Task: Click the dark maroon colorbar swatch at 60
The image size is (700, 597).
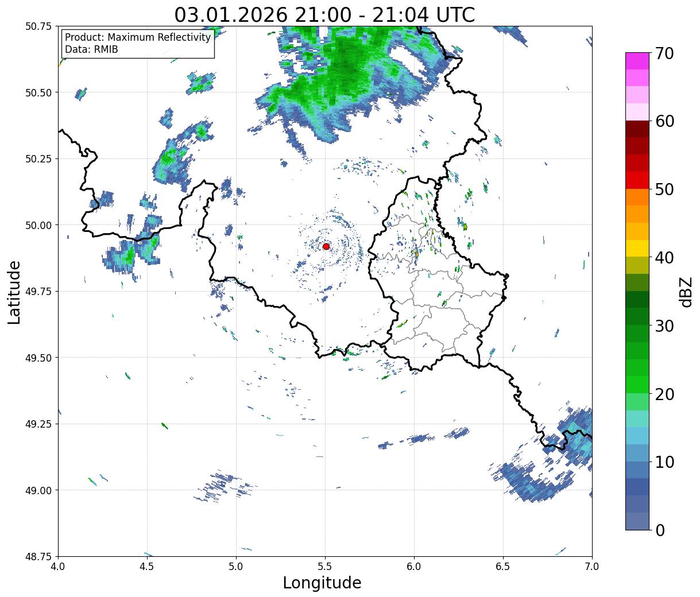Action: click(x=637, y=129)
